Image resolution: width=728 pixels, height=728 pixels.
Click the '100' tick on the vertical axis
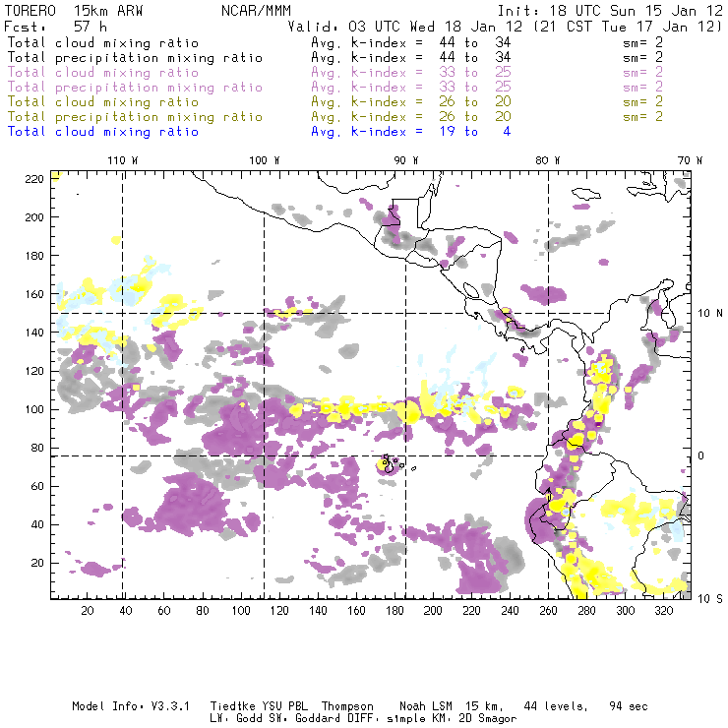(x=34, y=409)
